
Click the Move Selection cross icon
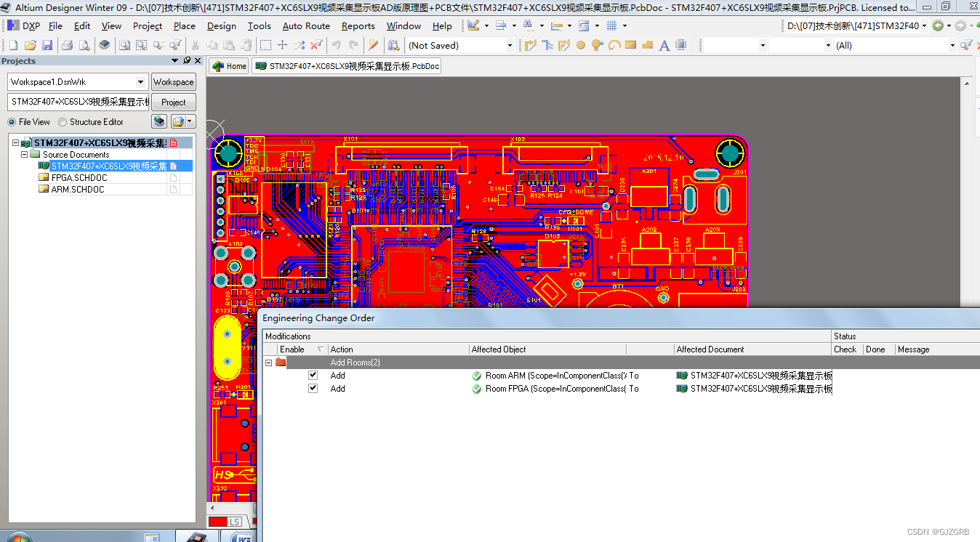283,45
